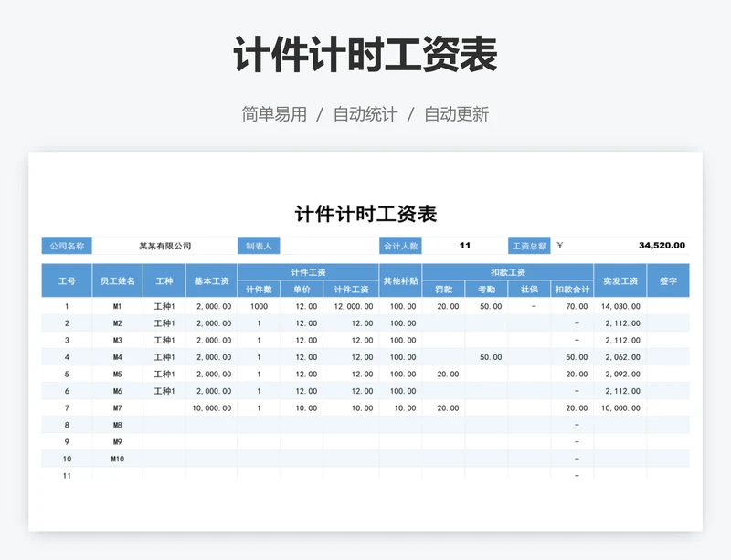Click the 签字 column header
731x560 pixels.
coord(668,280)
